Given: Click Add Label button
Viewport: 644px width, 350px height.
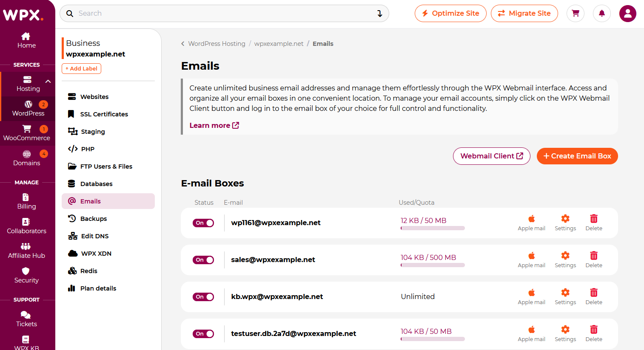Looking at the screenshot, I should (x=81, y=68).
